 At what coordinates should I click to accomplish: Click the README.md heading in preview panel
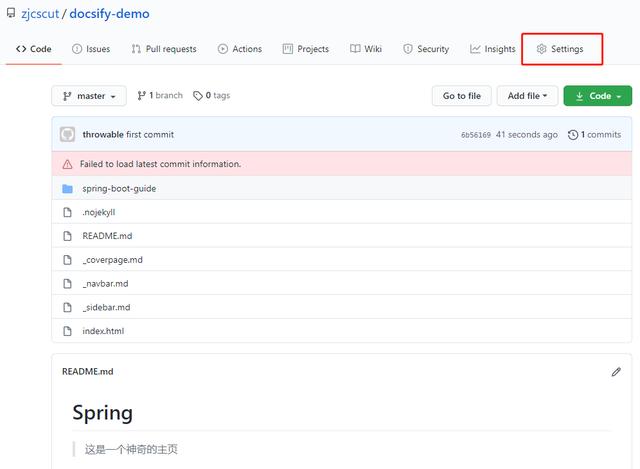click(88, 371)
